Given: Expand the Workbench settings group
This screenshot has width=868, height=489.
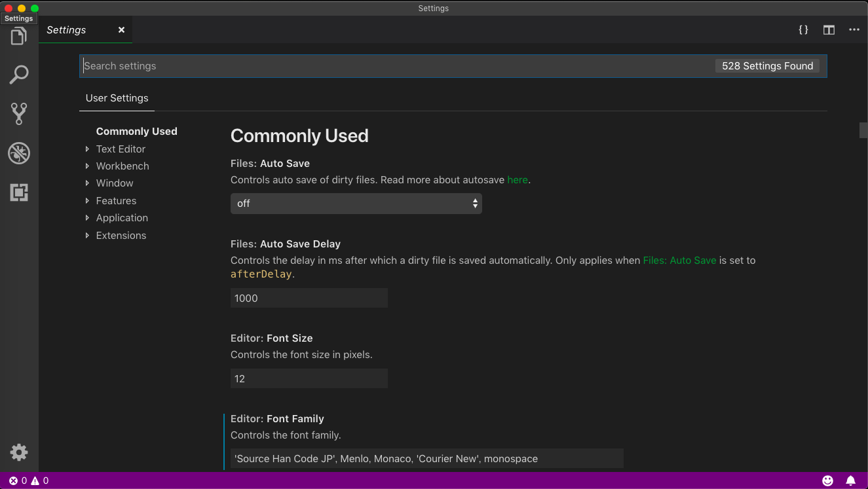Looking at the screenshot, I should 87,166.
